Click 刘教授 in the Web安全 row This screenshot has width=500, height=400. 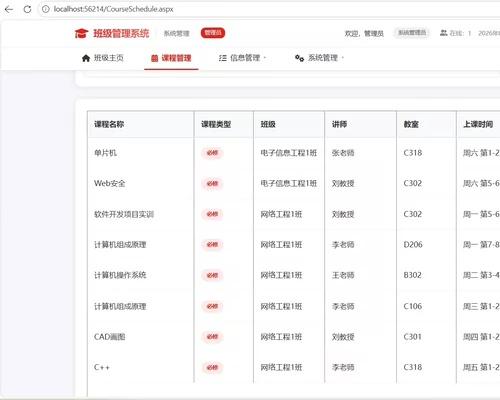tap(343, 183)
